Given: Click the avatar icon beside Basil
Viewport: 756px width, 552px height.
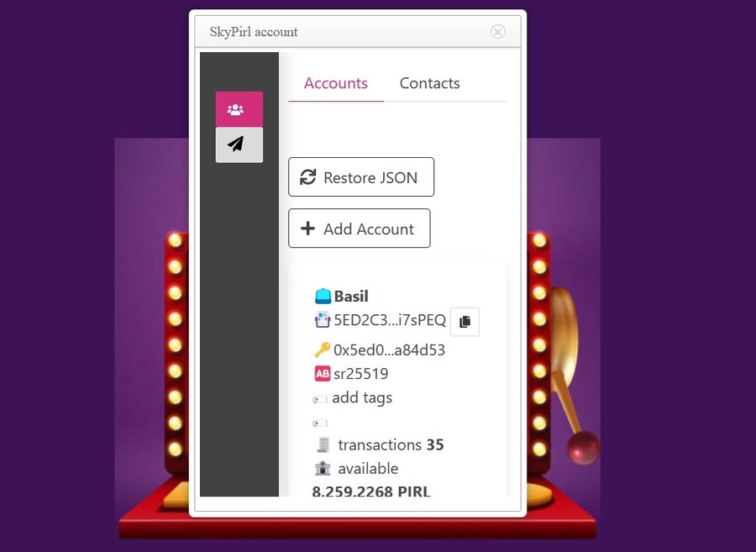Looking at the screenshot, I should tap(323, 297).
